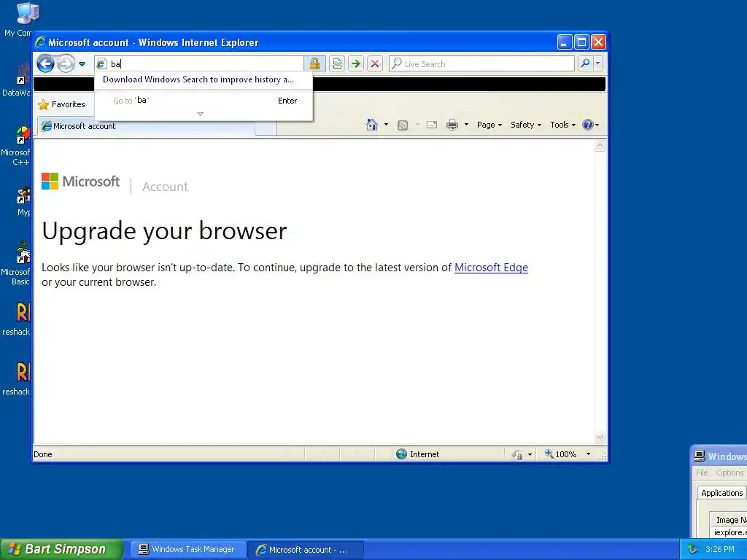Screen dimensions: 747x560
Task: Expand the autocomplete list chevron
Action: (x=200, y=114)
